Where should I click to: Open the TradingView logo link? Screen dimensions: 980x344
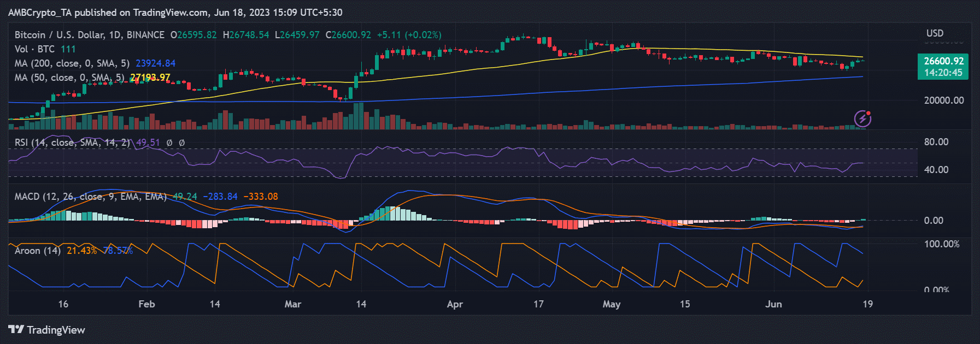[x=47, y=330]
